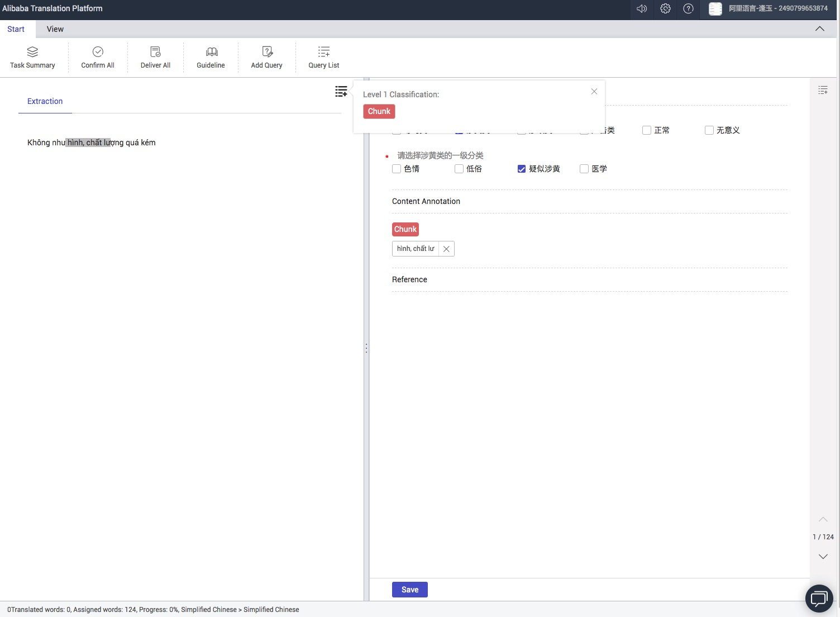Viewport: 840px width, 617px height.
Task: Click the Save button
Action: point(410,590)
